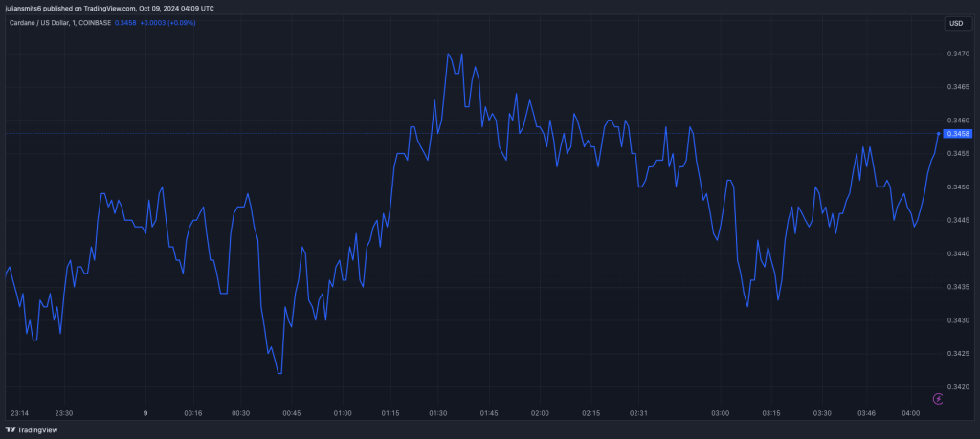
Task: Select the 02:31 time axis label
Action: [638, 413]
